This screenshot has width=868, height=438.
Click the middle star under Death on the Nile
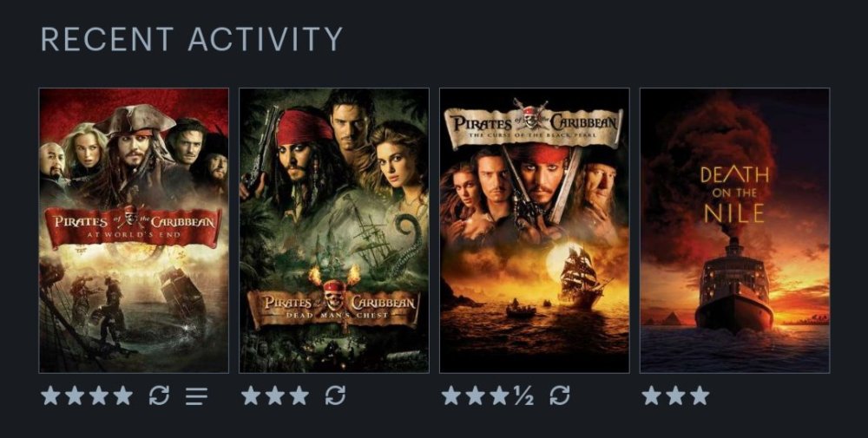click(x=675, y=396)
